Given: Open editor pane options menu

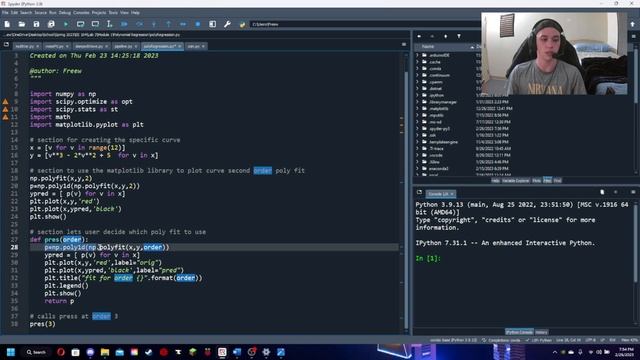Looking at the screenshot, I should [x=404, y=44].
